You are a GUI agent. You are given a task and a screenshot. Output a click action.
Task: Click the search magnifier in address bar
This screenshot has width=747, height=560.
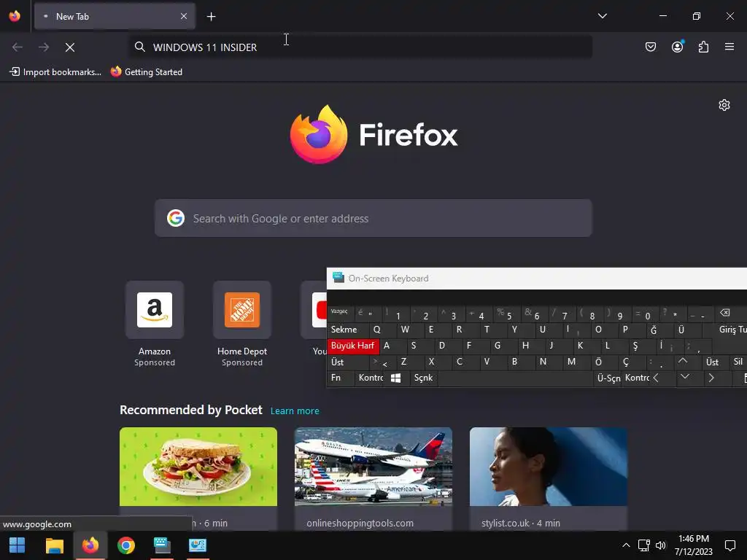point(139,47)
